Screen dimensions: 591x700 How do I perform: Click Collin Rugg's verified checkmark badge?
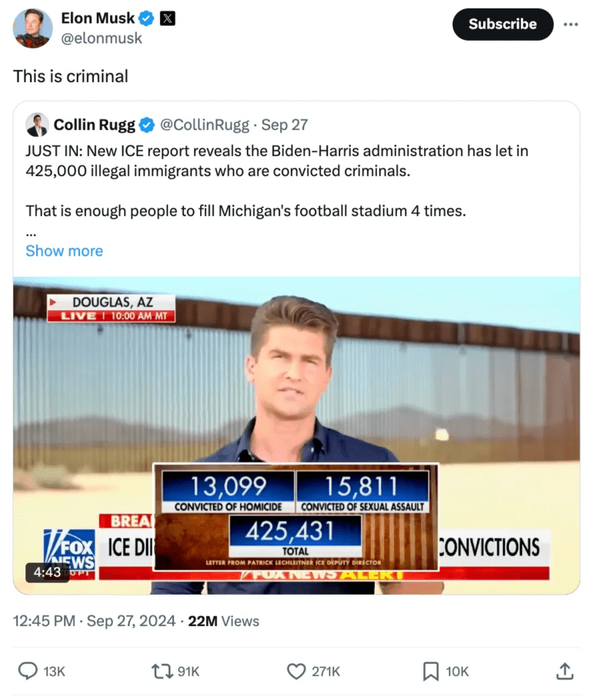pos(146,125)
